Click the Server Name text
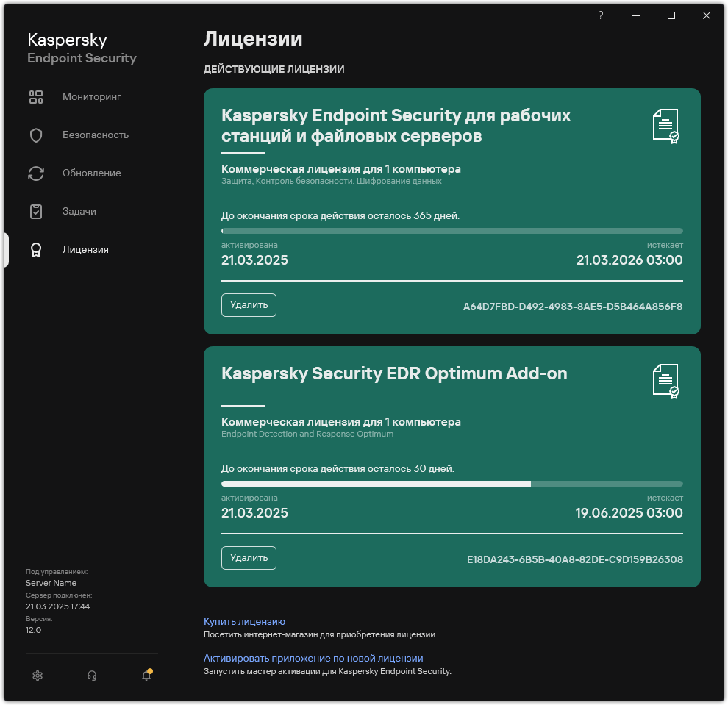Image resolution: width=728 pixels, height=705 pixels. coord(51,583)
